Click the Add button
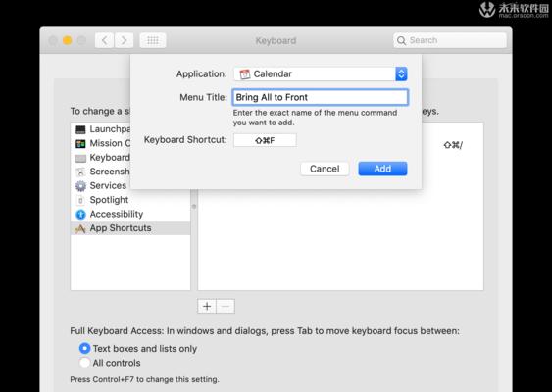The height and width of the screenshot is (392, 552). pyautogui.click(x=382, y=169)
